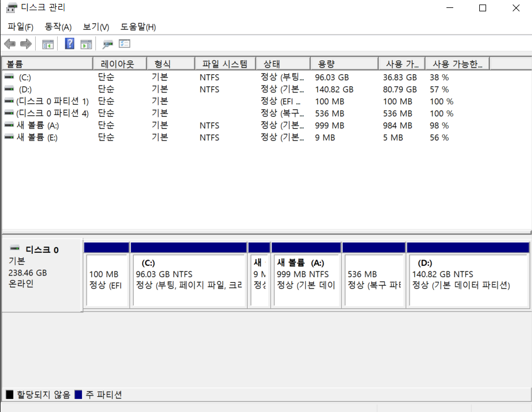
Task: Maximize the Disk Management window
Action: pos(483,8)
